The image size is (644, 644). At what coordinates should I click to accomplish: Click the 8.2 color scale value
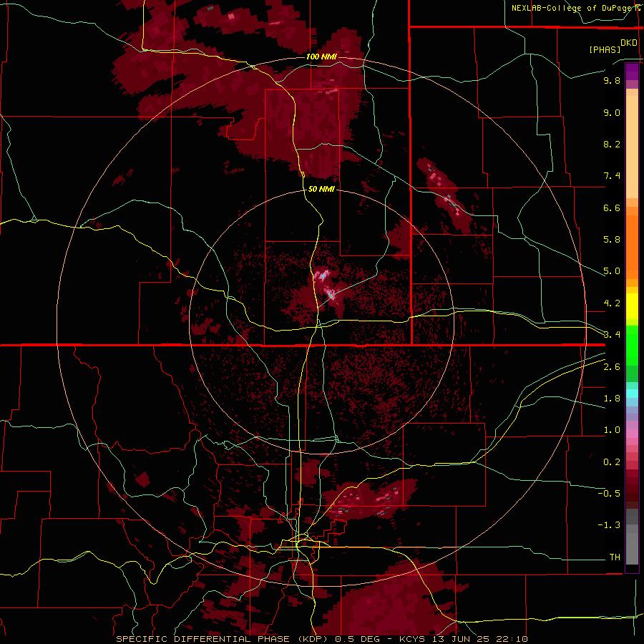[612, 145]
